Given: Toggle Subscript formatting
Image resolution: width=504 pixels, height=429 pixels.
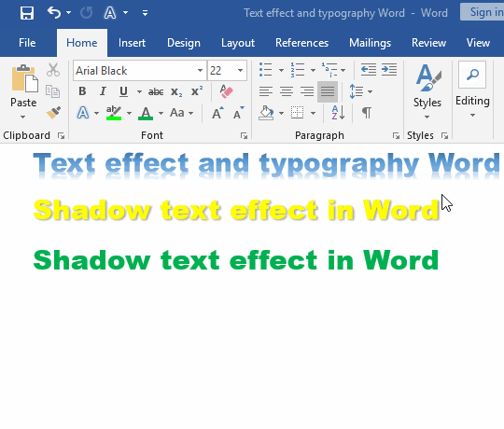Looking at the screenshot, I should click(176, 92).
